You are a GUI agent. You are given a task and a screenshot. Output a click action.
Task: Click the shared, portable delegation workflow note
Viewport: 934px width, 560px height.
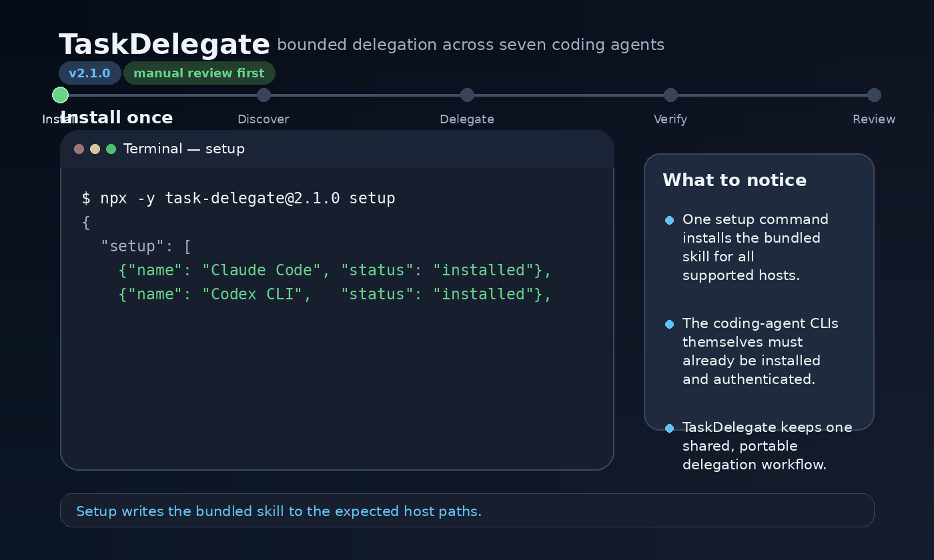[x=767, y=446]
